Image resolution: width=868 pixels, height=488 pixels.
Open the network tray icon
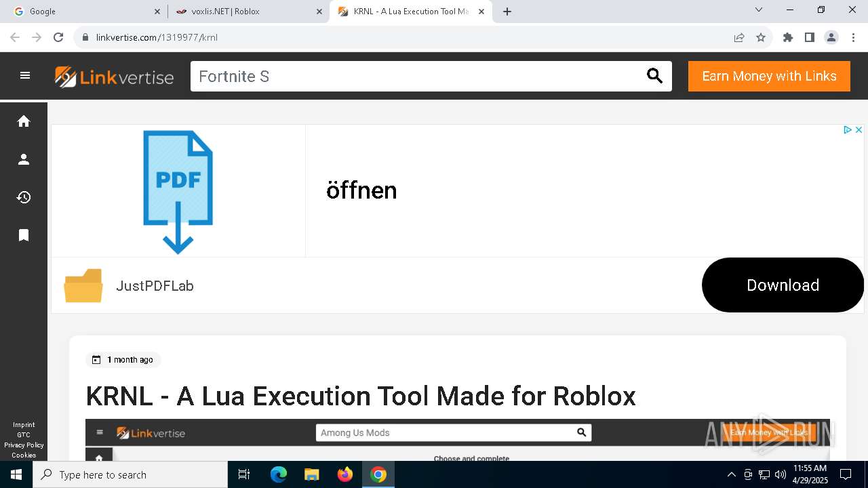tap(764, 474)
